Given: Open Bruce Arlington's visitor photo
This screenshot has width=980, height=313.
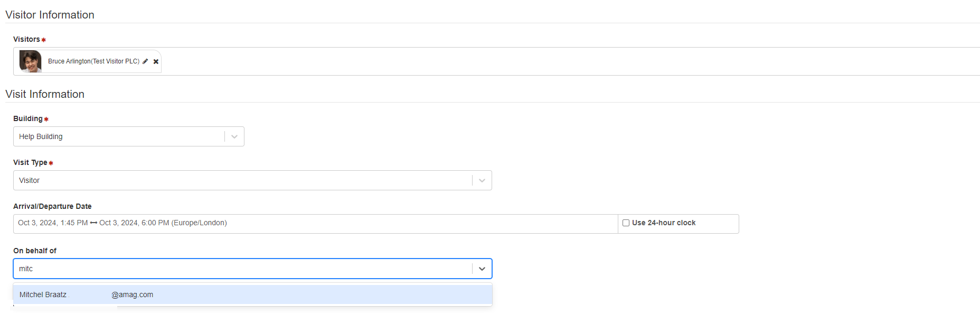Looking at the screenshot, I should click(x=30, y=61).
